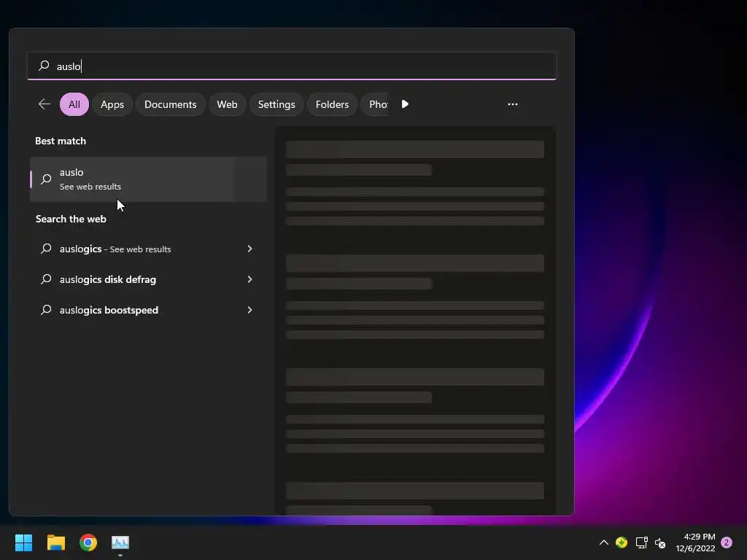Open the Windows Start menu
Viewport: 747px width, 560px height.
pyautogui.click(x=23, y=542)
